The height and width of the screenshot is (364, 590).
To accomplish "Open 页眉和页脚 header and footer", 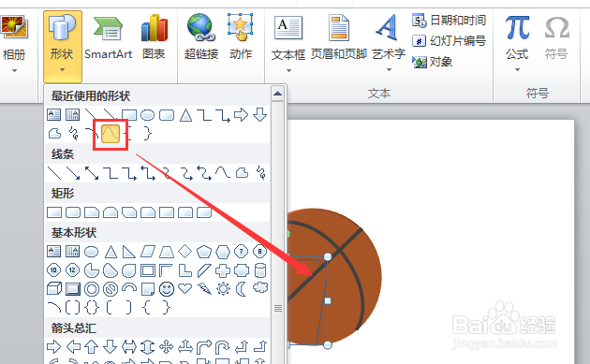I will 339,37.
